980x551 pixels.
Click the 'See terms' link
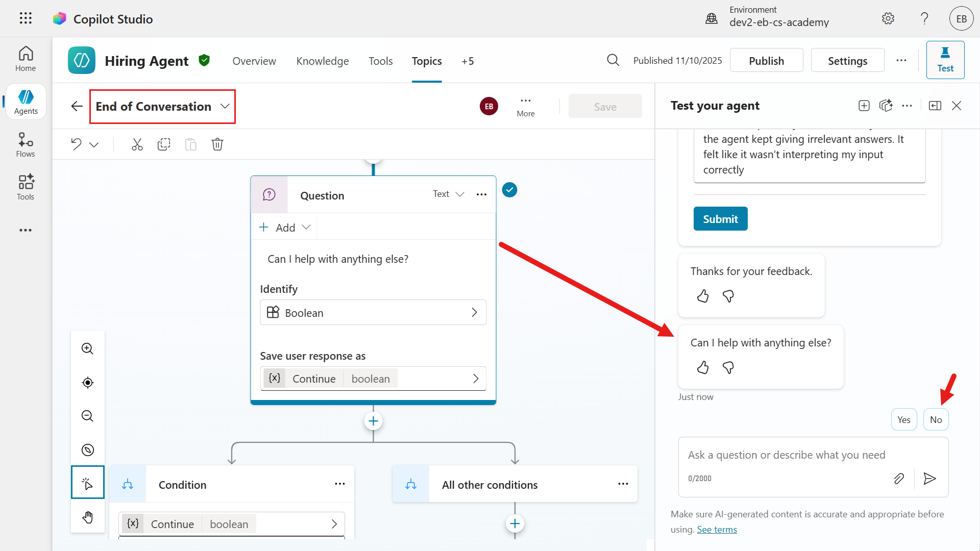tap(717, 530)
